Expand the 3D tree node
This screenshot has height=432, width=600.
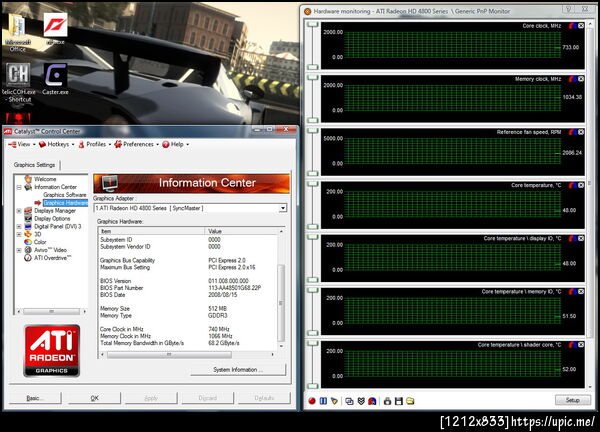click(x=19, y=235)
